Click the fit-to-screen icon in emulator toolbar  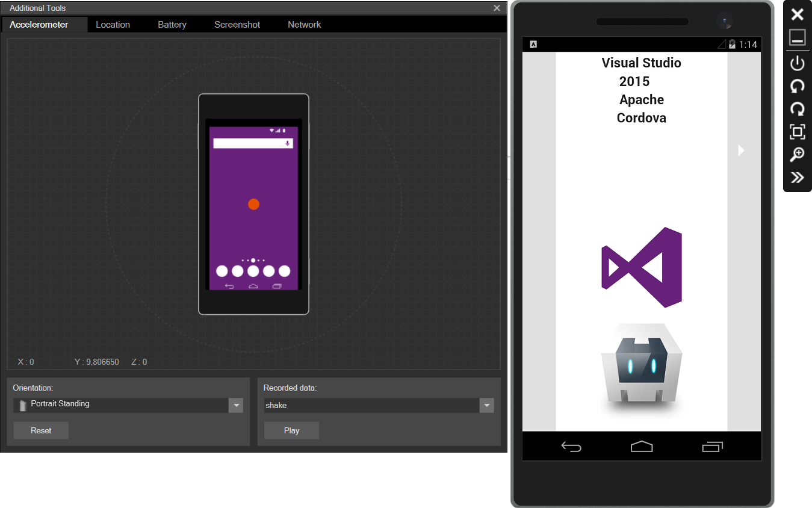tap(797, 132)
